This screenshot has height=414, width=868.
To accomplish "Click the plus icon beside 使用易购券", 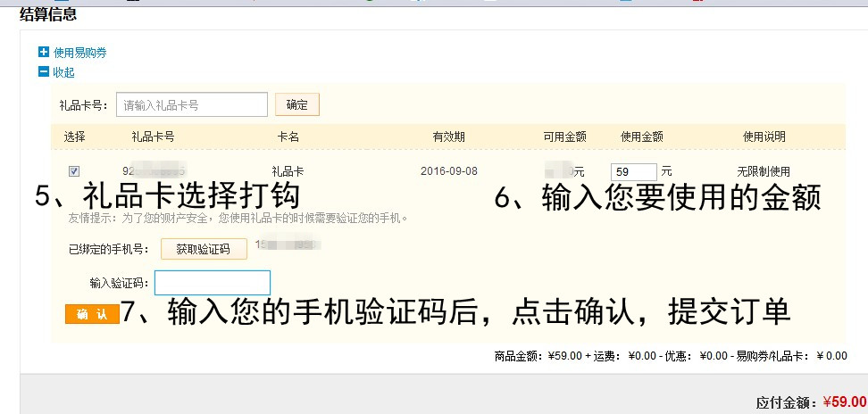I will click(x=43, y=53).
